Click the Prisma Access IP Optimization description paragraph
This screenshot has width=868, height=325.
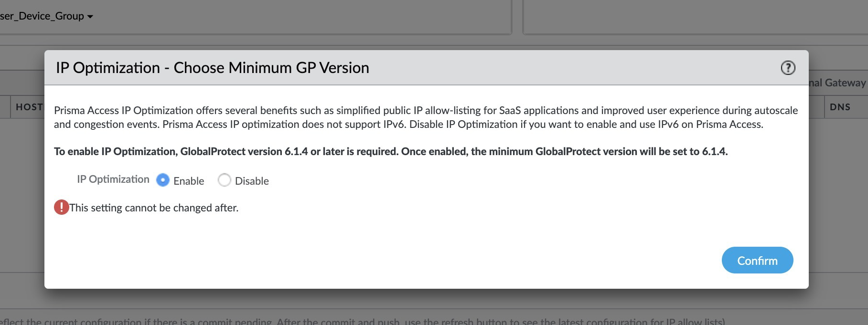(x=426, y=117)
